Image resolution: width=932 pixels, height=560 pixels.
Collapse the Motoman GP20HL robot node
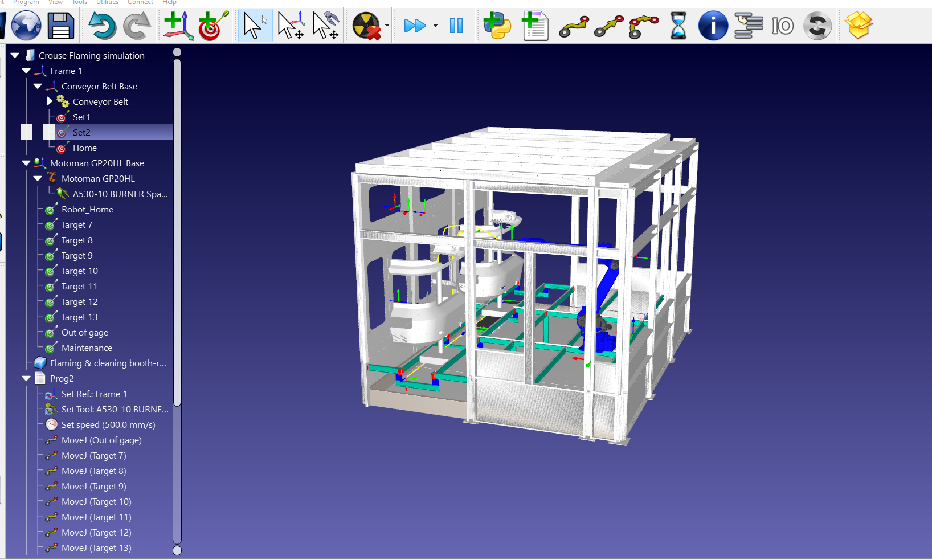coord(38,178)
